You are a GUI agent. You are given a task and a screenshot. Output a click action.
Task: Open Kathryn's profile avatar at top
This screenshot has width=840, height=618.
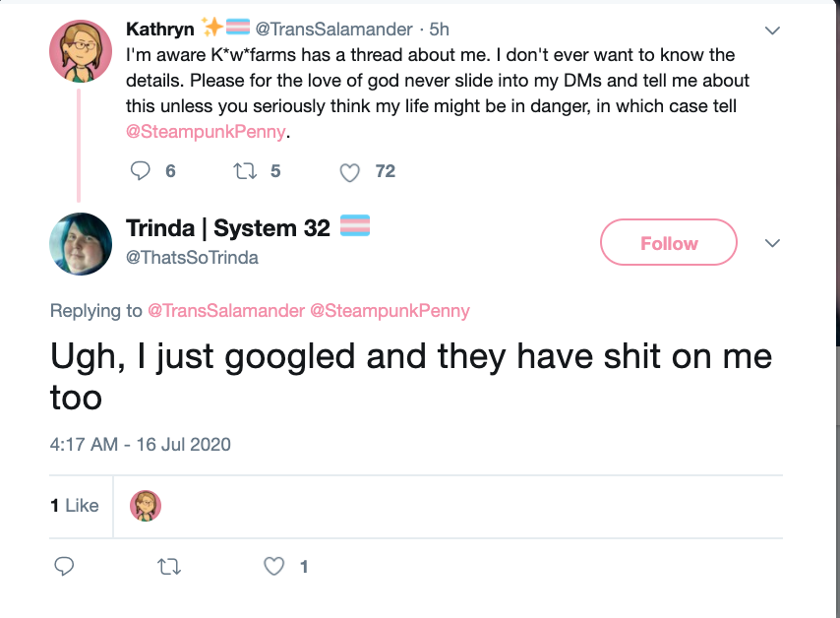click(x=81, y=51)
